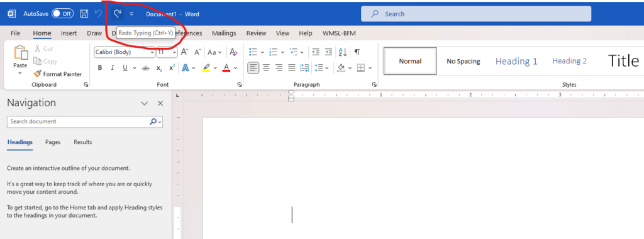The image size is (644, 239).
Task: Show the Pages tab in Navigation pane
Action: click(53, 142)
